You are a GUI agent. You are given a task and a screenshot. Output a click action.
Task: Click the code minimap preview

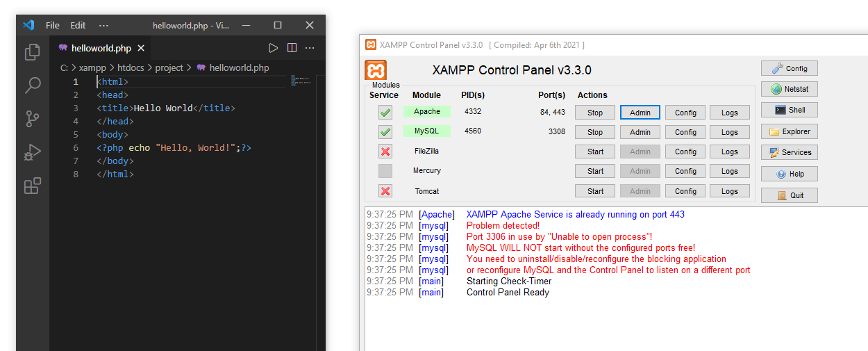(302, 81)
